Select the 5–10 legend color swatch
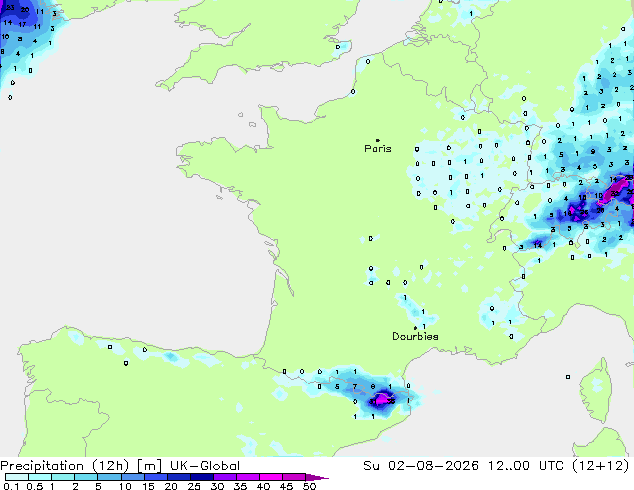The image size is (634, 490). point(109,477)
